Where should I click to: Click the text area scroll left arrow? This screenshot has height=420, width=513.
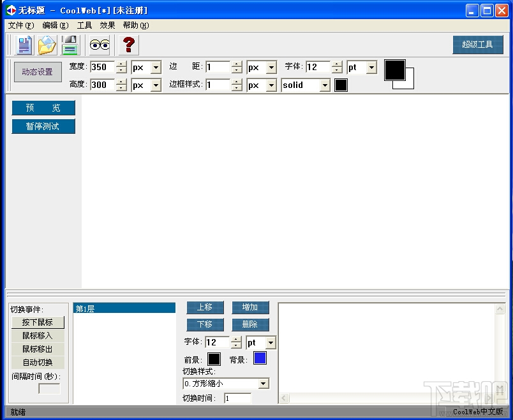click(284, 398)
